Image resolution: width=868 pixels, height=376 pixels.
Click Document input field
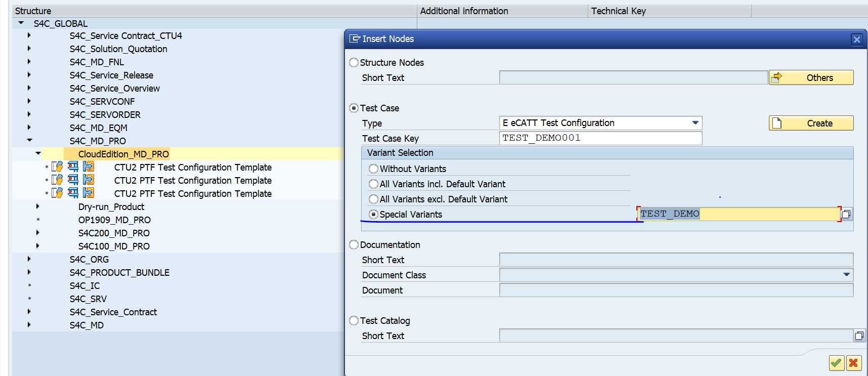coord(676,290)
